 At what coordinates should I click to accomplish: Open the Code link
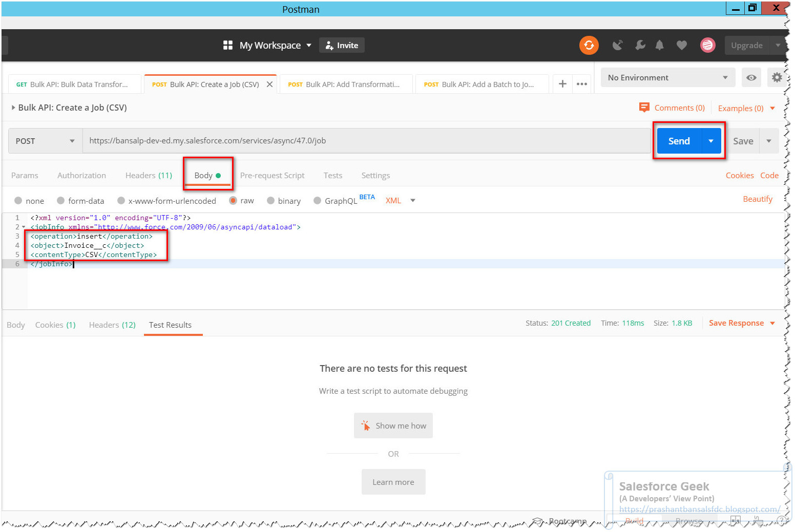click(x=769, y=176)
